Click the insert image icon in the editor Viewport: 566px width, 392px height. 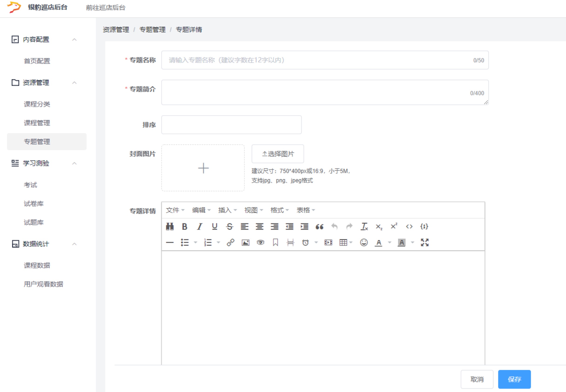(245, 243)
